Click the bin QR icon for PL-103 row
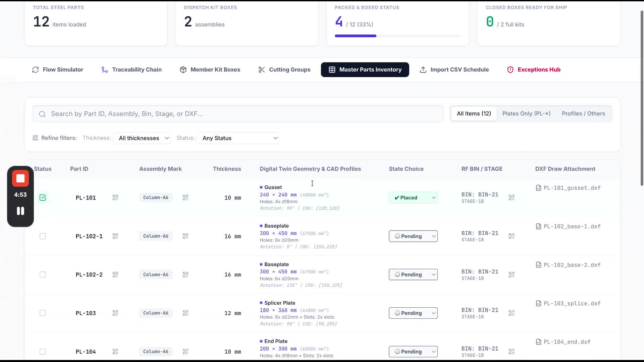Viewport: 644px width, 362px height. click(512, 313)
